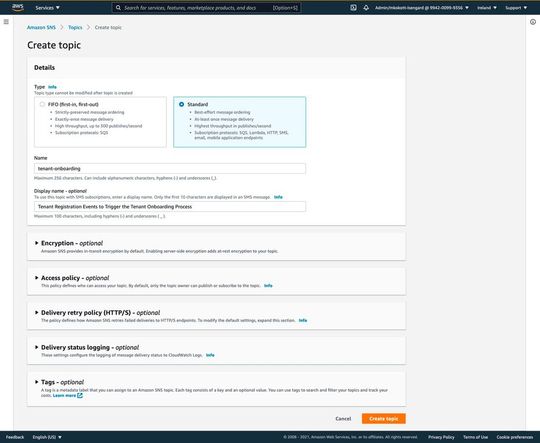Open the Services dropdown menu
The image size is (540, 443).
coord(47,7)
